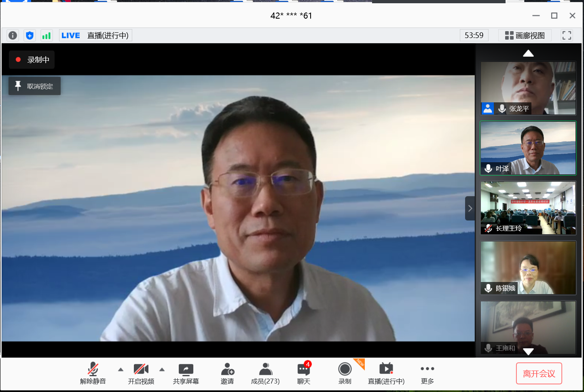Click the blue security shield icon
584x392 pixels.
[30, 36]
